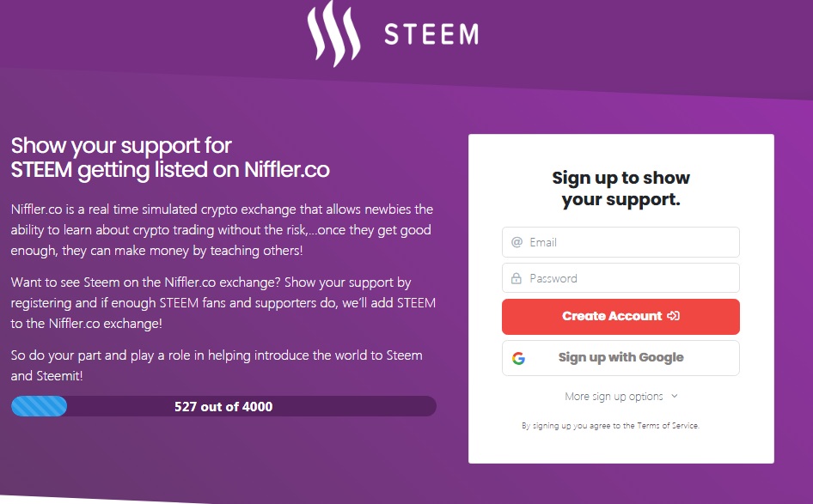Click the 527 out of 4000 progress bar
Image resolution: width=813 pixels, height=504 pixels.
[x=223, y=406]
